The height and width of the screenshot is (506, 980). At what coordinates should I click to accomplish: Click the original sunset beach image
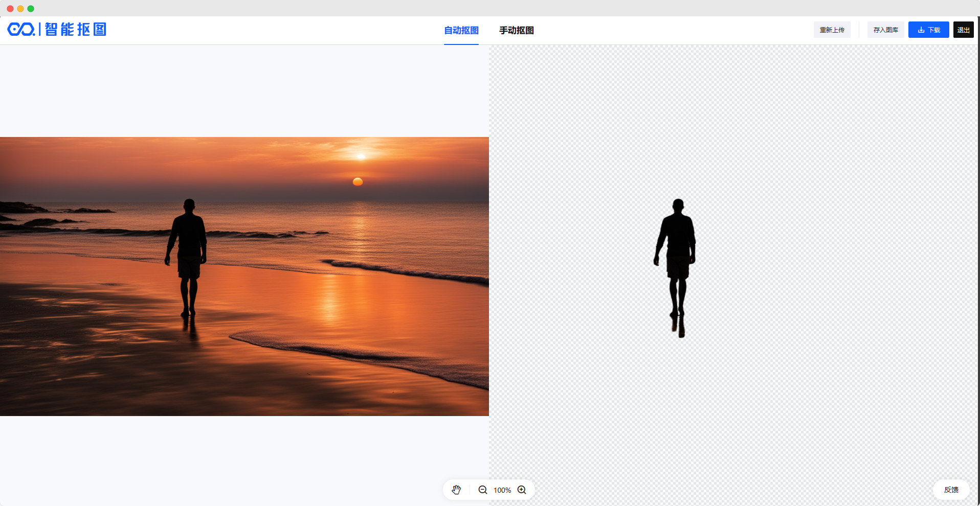pyautogui.click(x=244, y=277)
